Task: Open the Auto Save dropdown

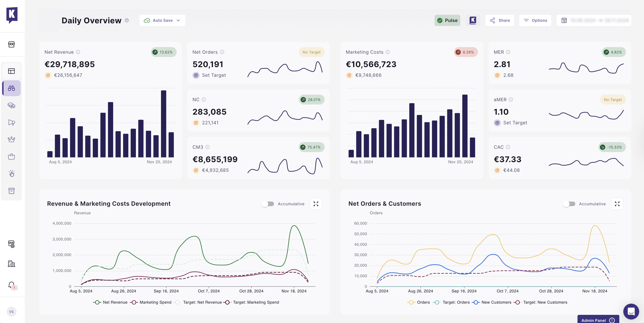Action: pyautogui.click(x=162, y=20)
